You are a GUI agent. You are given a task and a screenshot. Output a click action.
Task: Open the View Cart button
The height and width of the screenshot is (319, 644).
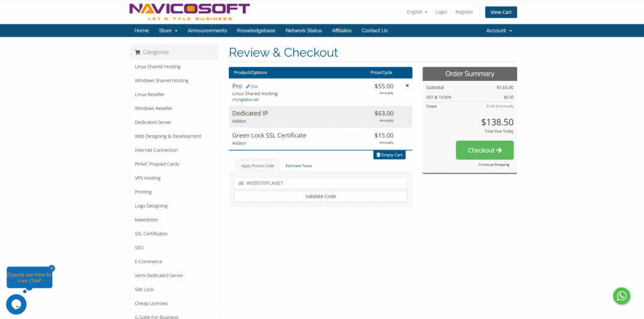(x=501, y=12)
